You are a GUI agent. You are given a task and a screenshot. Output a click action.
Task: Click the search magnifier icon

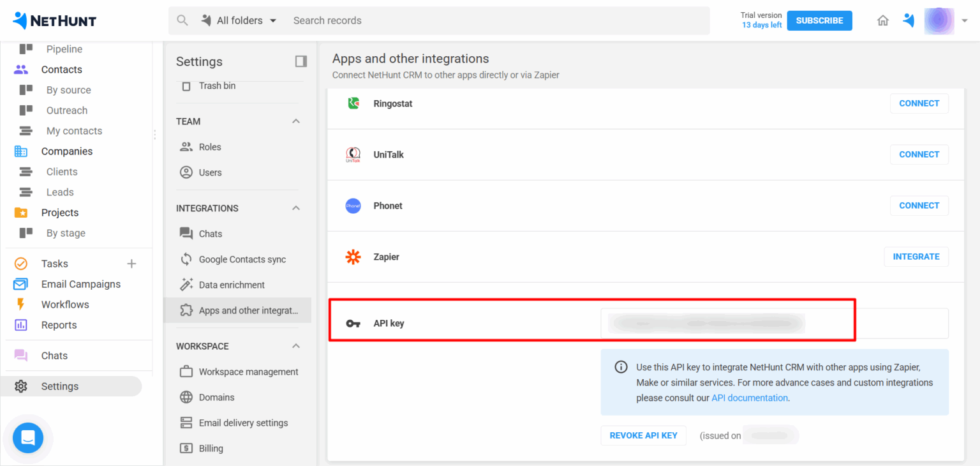tap(182, 20)
